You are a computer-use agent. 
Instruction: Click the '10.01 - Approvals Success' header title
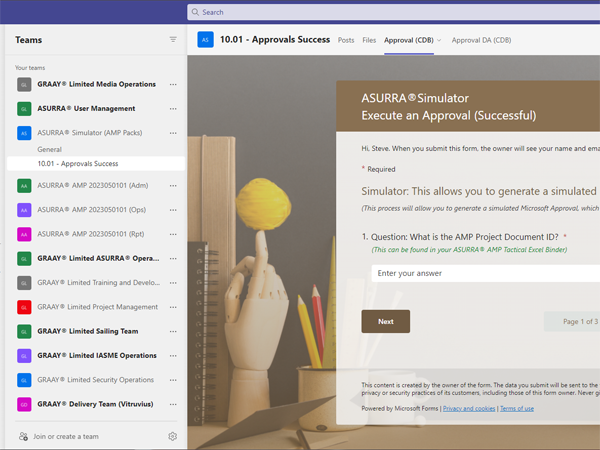click(275, 39)
